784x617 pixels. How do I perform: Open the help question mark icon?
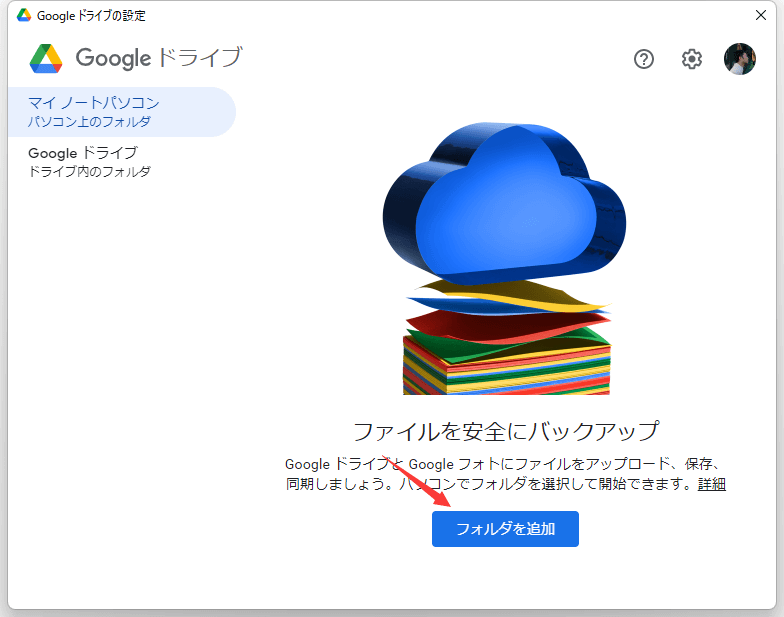[x=644, y=59]
